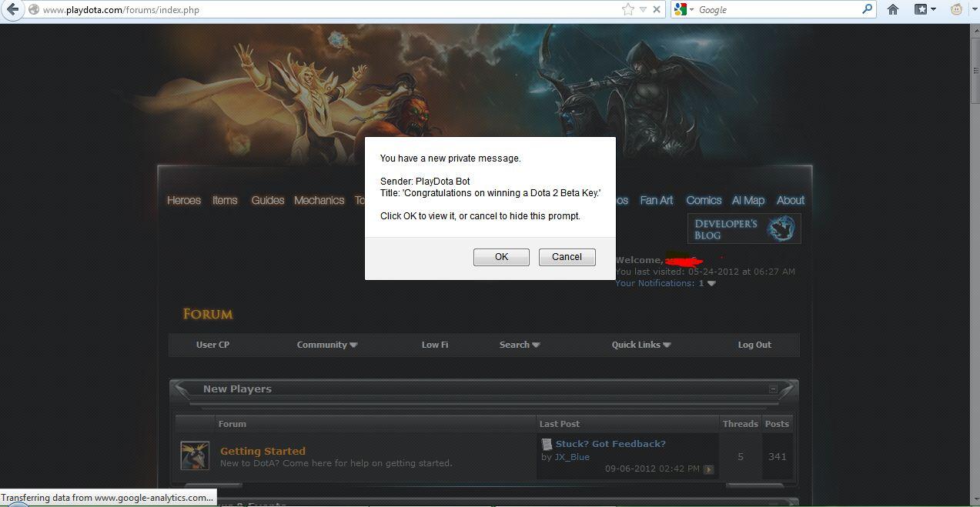The height and width of the screenshot is (507, 980).
Task: Click the magnifier search icon in search bar
Action: click(868, 9)
